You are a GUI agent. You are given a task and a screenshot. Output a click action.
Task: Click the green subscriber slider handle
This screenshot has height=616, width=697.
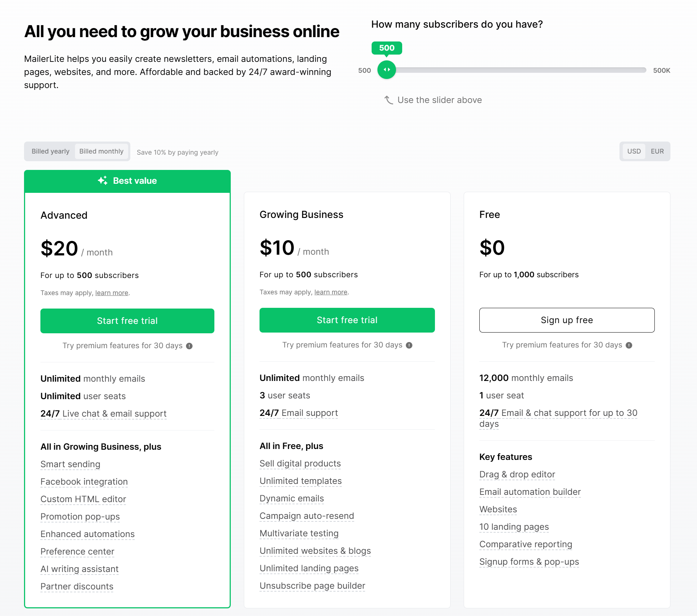coord(387,70)
